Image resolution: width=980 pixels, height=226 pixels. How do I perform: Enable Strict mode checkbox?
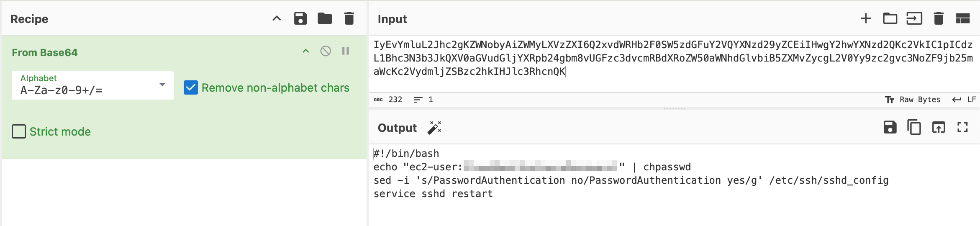[19, 131]
